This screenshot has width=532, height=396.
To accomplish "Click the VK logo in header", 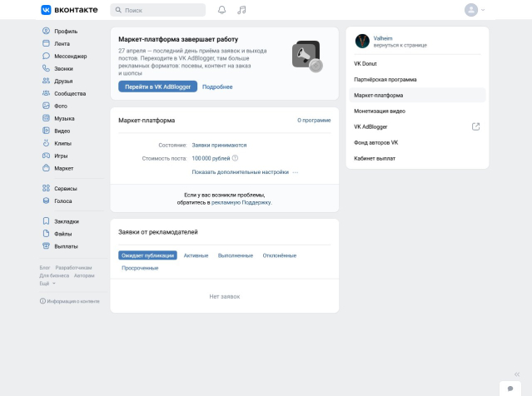I will (69, 10).
